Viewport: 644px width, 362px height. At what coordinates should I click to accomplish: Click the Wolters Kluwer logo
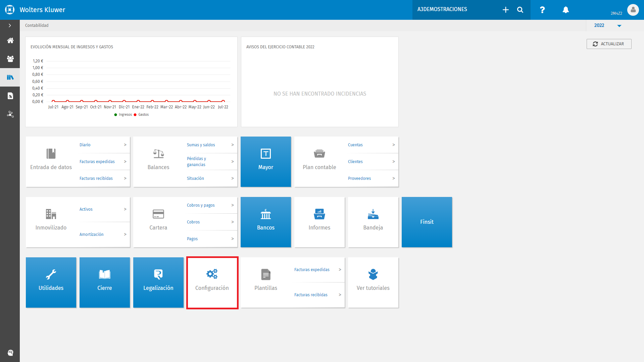pos(10,10)
